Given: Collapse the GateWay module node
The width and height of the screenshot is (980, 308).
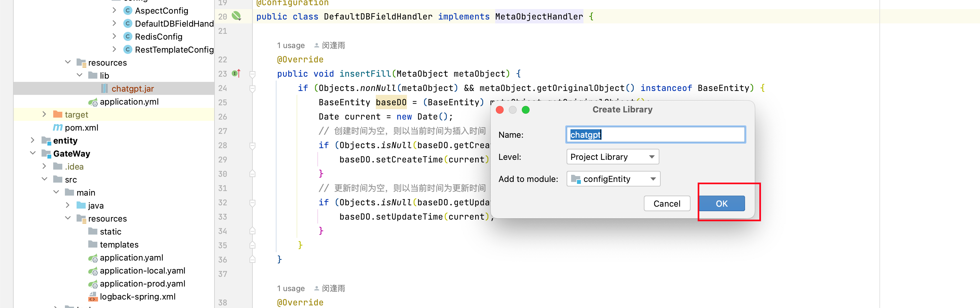Looking at the screenshot, I should [33, 153].
